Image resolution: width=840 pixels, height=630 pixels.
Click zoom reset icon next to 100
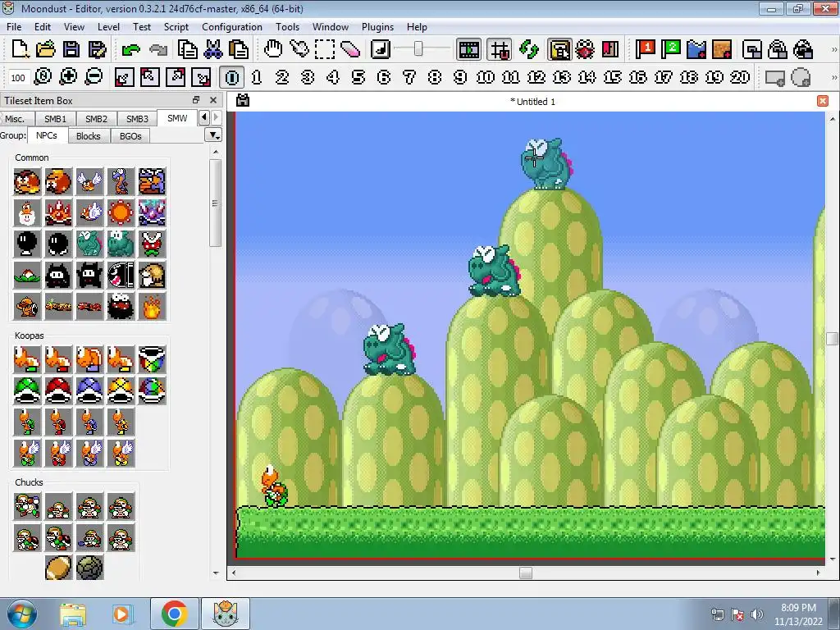(x=43, y=76)
